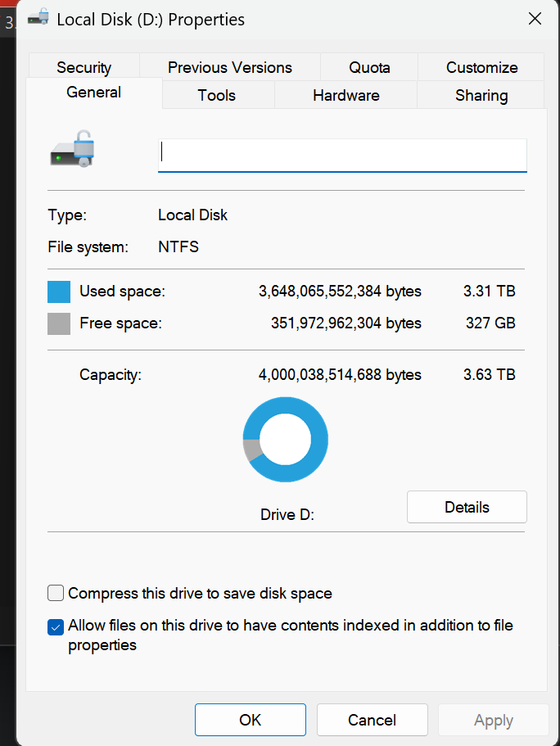Viewport: 560px width, 746px height.
Task: Click the Apply button
Action: coord(493,720)
